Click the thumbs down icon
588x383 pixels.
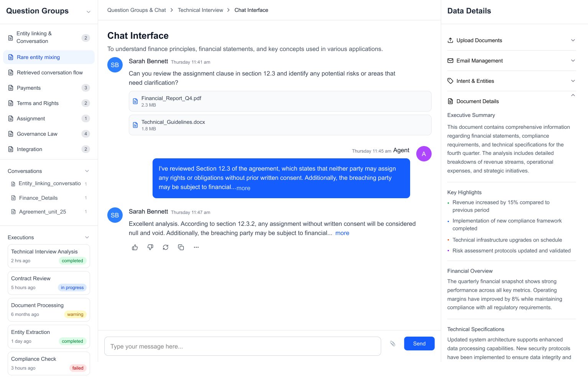[150, 247]
